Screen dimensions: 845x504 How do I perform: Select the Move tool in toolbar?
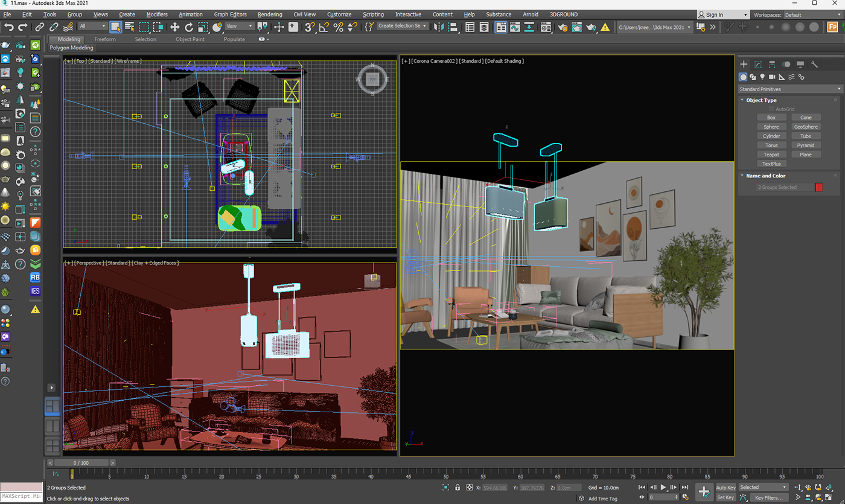174,27
